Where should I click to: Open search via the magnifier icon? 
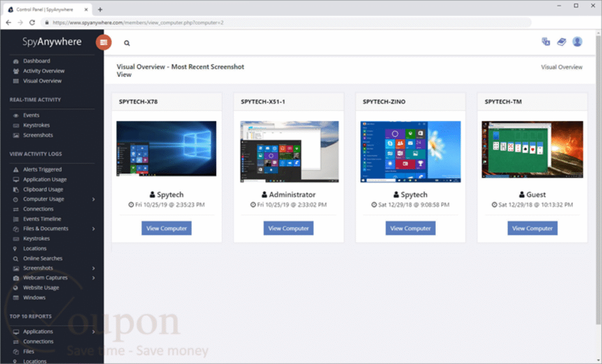click(x=127, y=43)
